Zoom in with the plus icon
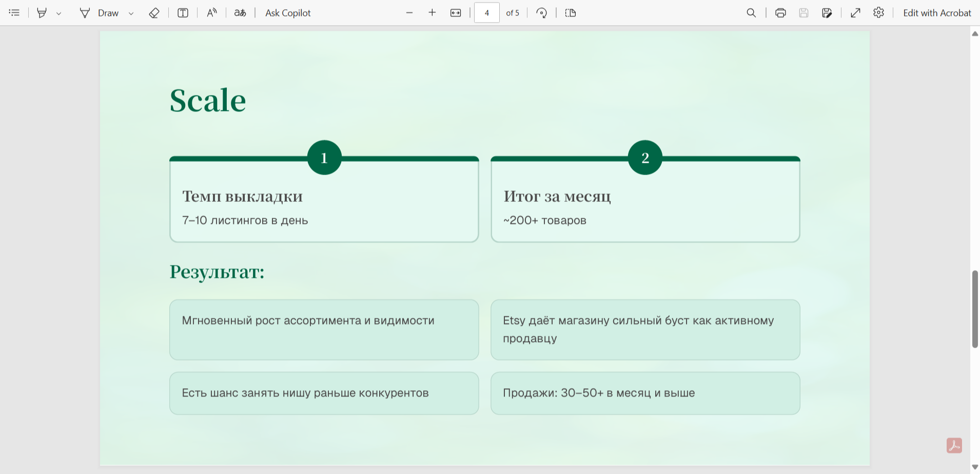Viewport: 980px width, 474px height. point(432,13)
